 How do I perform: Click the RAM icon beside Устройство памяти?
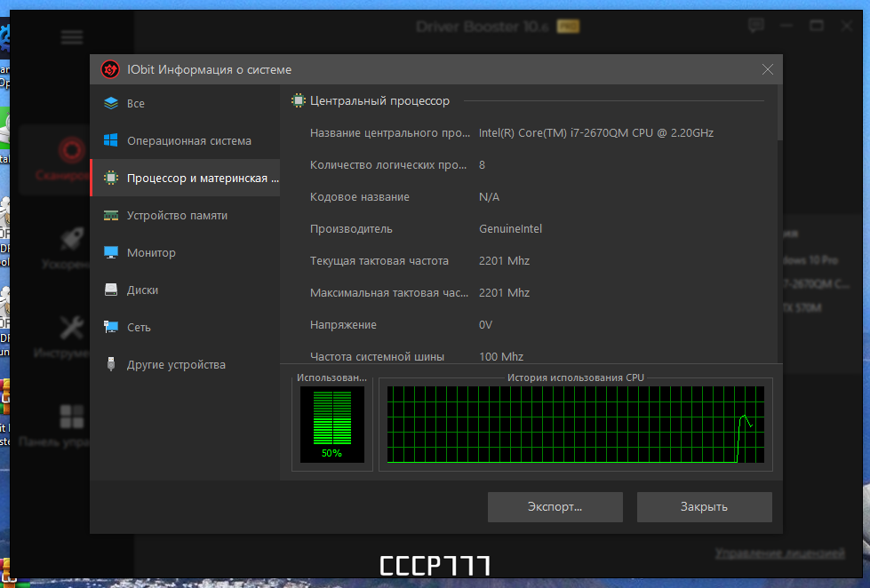coord(111,215)
